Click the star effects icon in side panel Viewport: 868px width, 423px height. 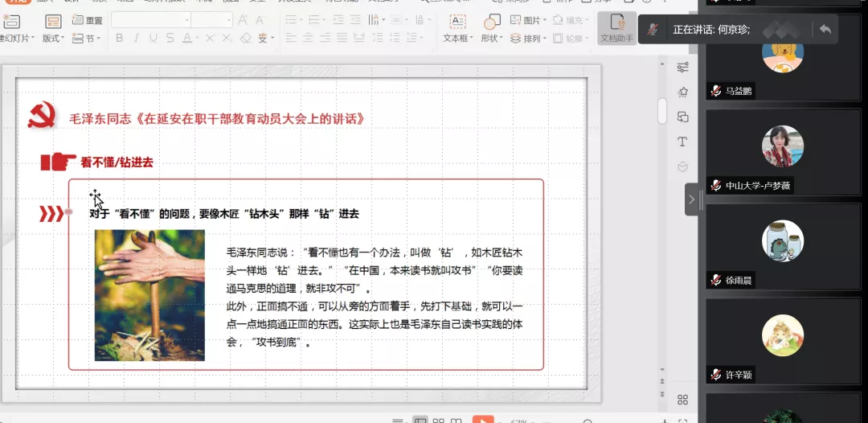[x=683, y=92]
